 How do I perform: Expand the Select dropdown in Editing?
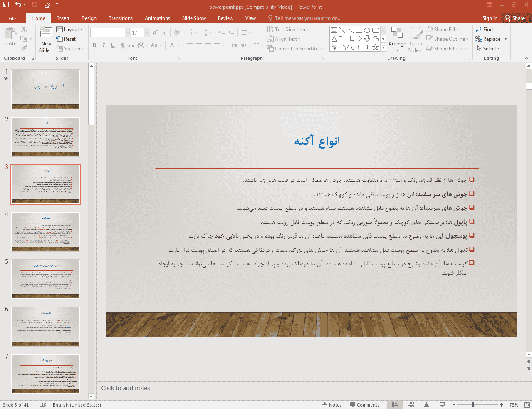489,49
